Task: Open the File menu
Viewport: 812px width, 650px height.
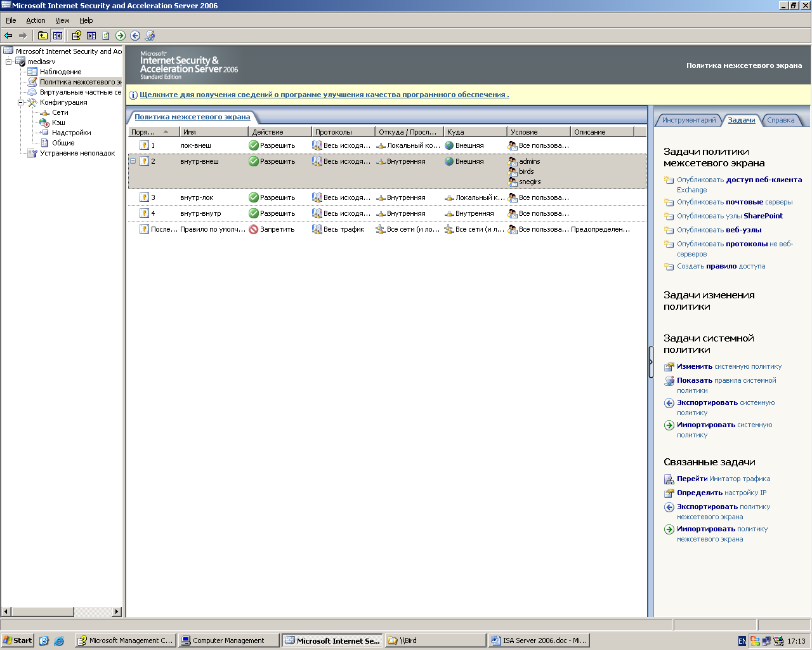Action: pyautogui.click(x=11, y=20)
